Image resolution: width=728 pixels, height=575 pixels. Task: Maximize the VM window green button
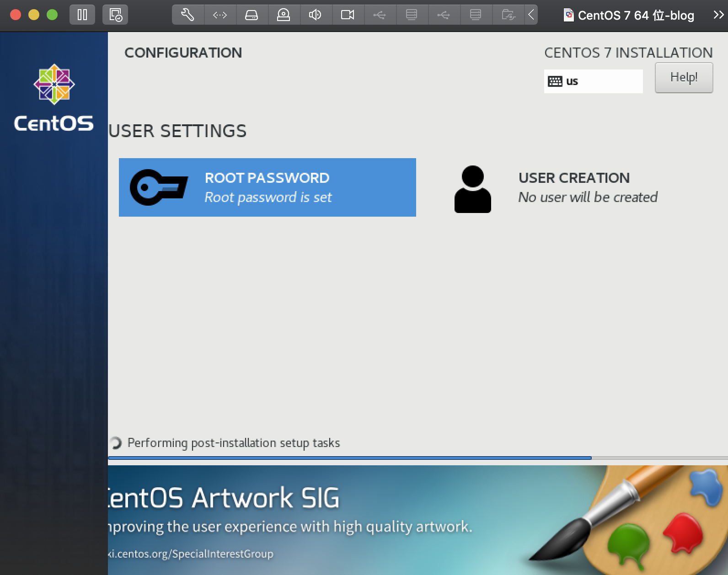(x=52, y=15)
